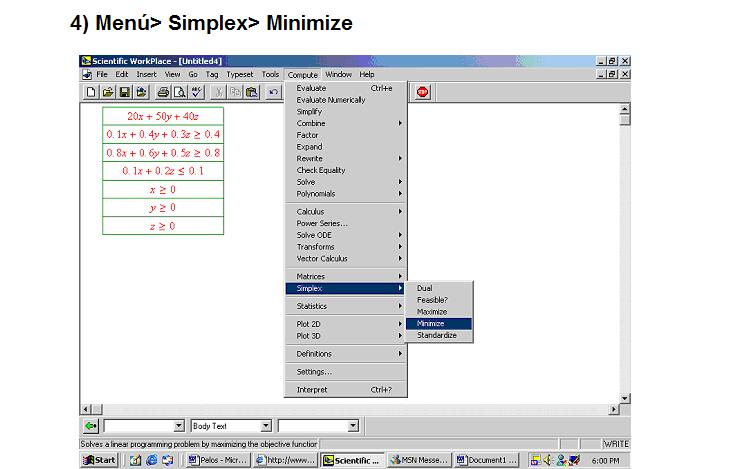Click the Spell Check ABC icon
Image resolution: width=753 pixels, height=469 pixels.
tap(196, 92)
